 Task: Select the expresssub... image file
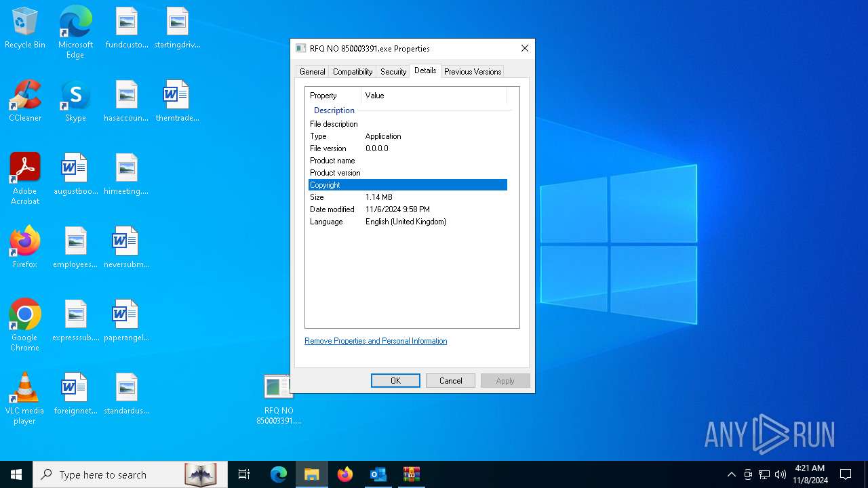75,321
